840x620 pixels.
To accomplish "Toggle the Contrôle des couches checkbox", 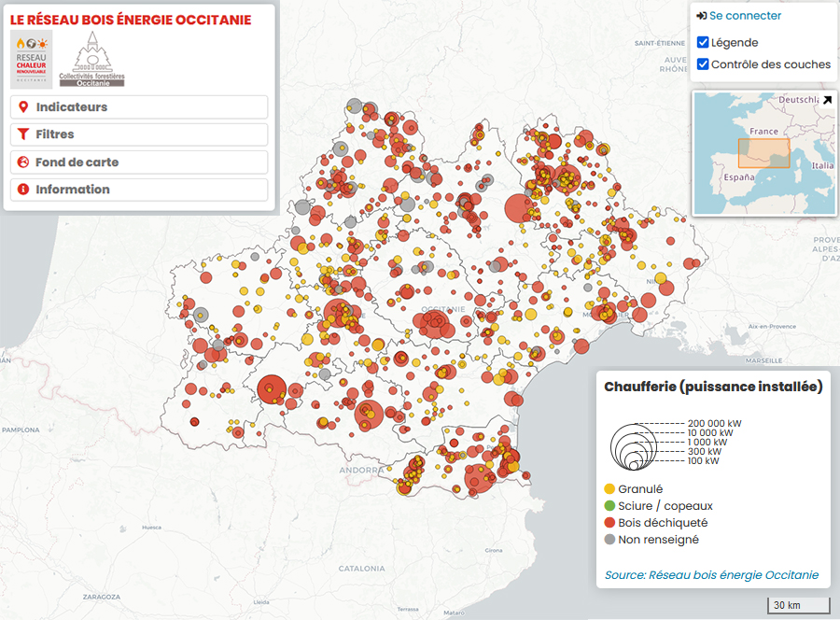I will (703, 64).
